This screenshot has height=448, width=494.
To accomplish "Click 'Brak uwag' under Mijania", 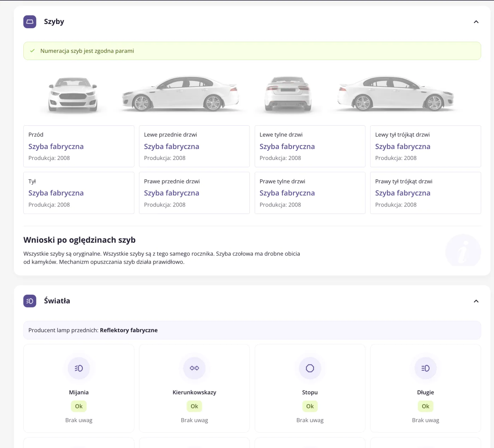I will coord(79,420).
